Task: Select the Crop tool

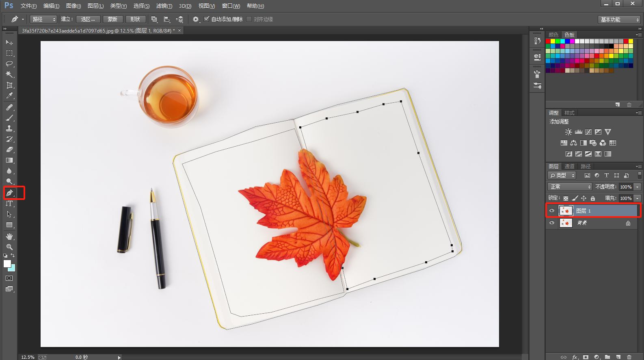Action: click(x=9, y=85)
